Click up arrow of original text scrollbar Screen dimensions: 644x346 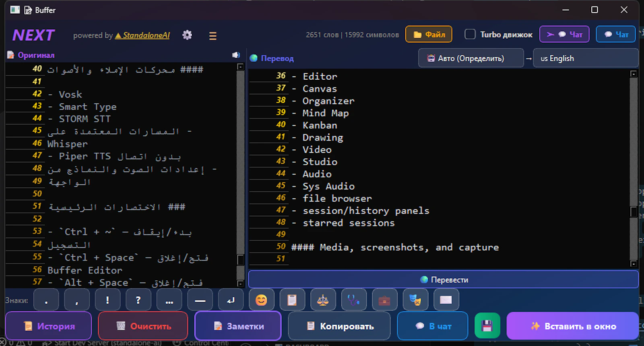(x=240, y=67)
